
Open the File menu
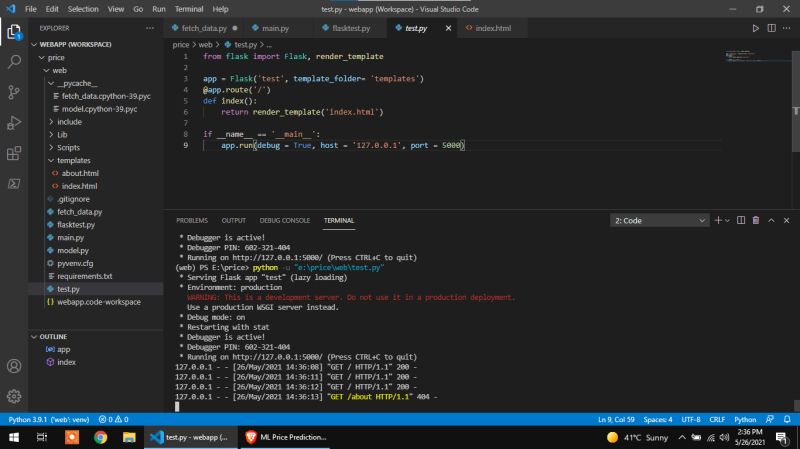click(31, 9)
